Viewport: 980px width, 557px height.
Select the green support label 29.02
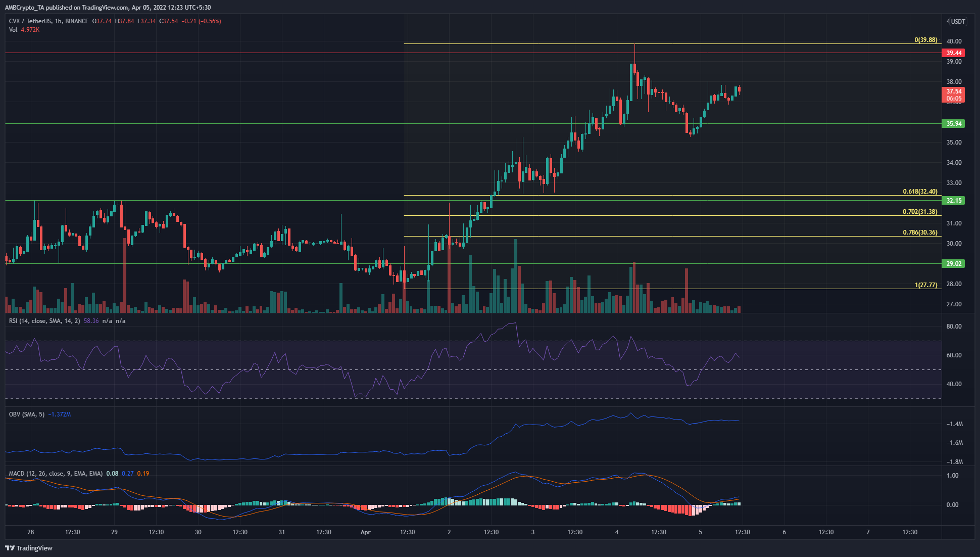point(954,263)
